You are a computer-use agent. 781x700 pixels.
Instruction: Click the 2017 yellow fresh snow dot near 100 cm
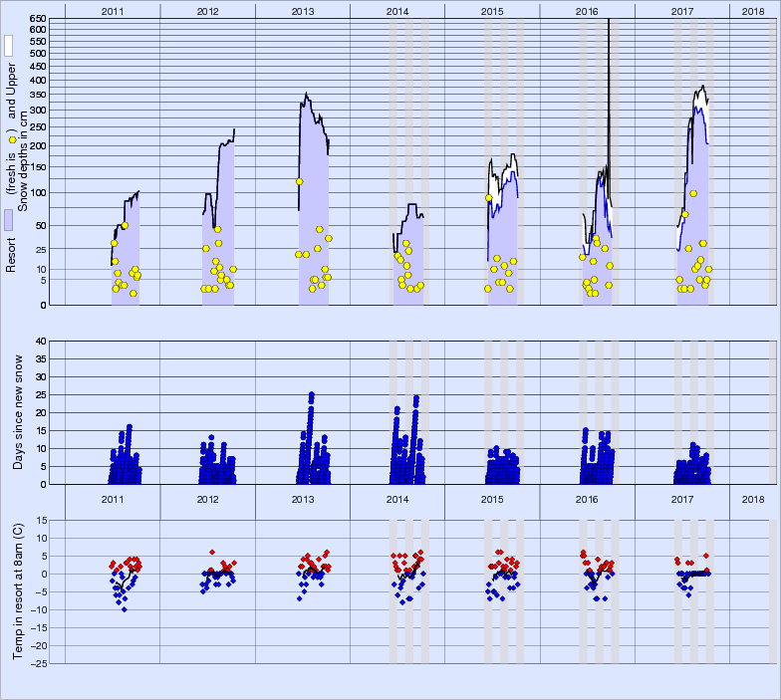tap(693, 193)
